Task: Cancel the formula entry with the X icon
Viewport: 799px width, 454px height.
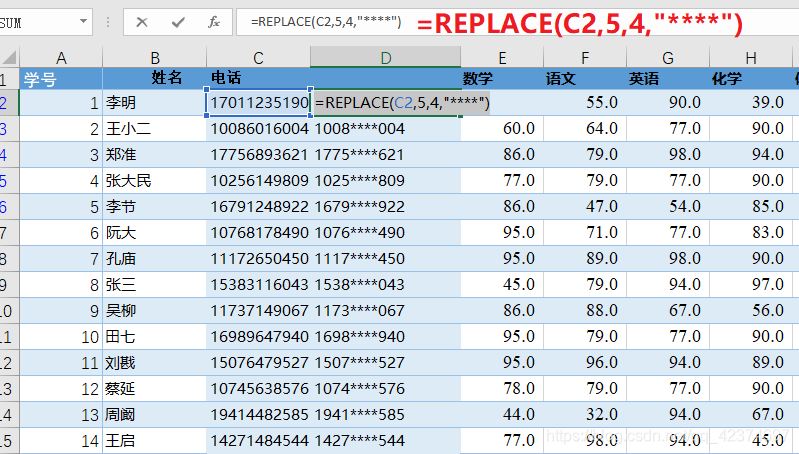Action: (x=142, y=22)
